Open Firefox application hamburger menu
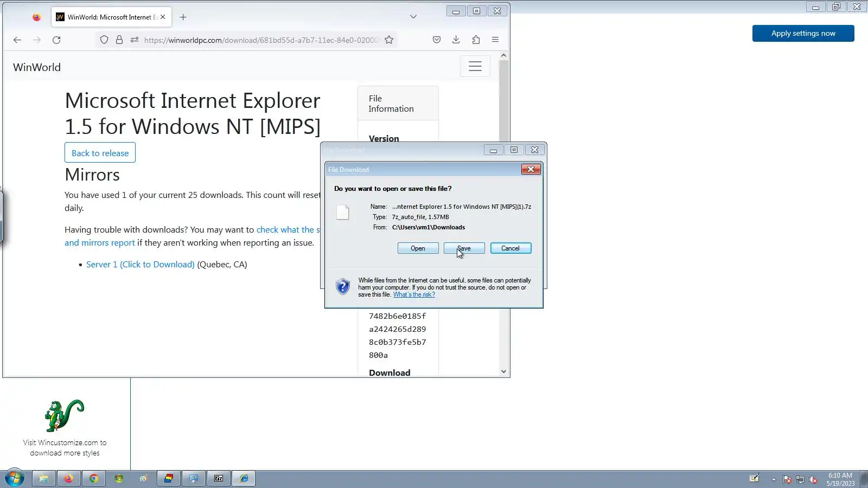 (x=495, y=40)
